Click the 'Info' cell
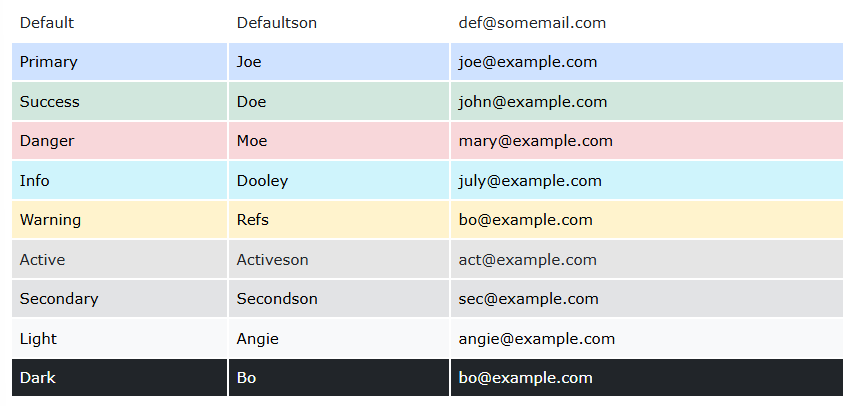 coord(119,180)
